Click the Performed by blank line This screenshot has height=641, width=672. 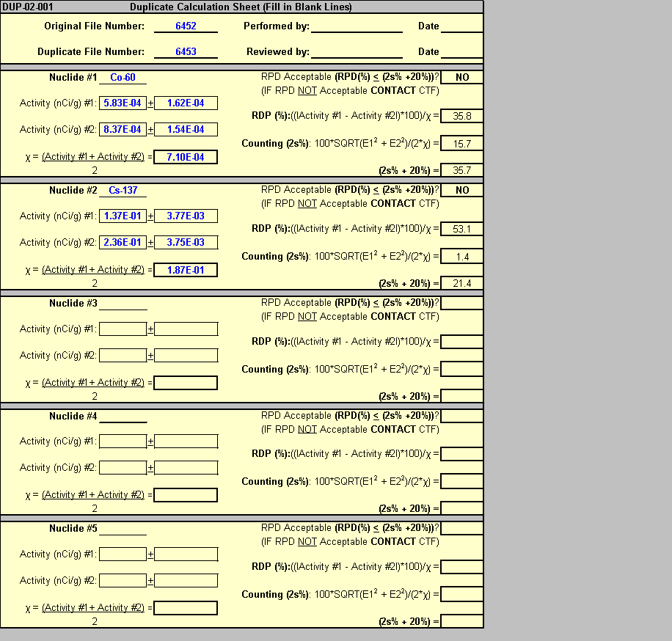pyautogui.click(x=357, y=26)
